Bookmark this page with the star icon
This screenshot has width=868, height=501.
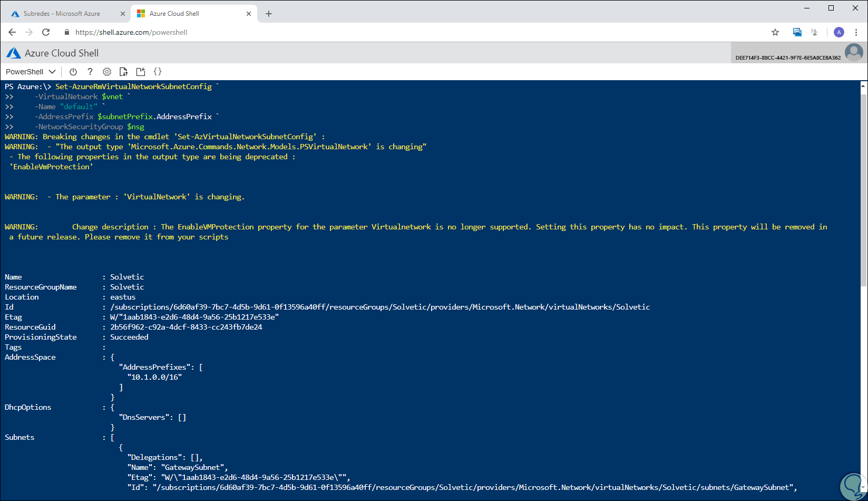[x=775, y=32]
